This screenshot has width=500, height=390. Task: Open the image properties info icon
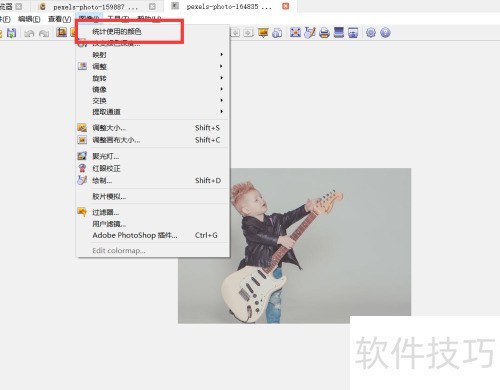tap(277, 33)
